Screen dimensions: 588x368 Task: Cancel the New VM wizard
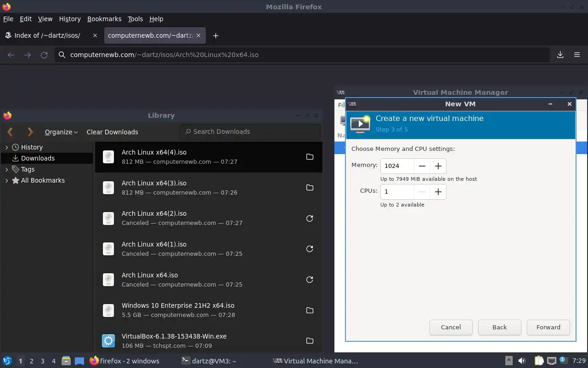pyautogui.click(x=451, y=328)
